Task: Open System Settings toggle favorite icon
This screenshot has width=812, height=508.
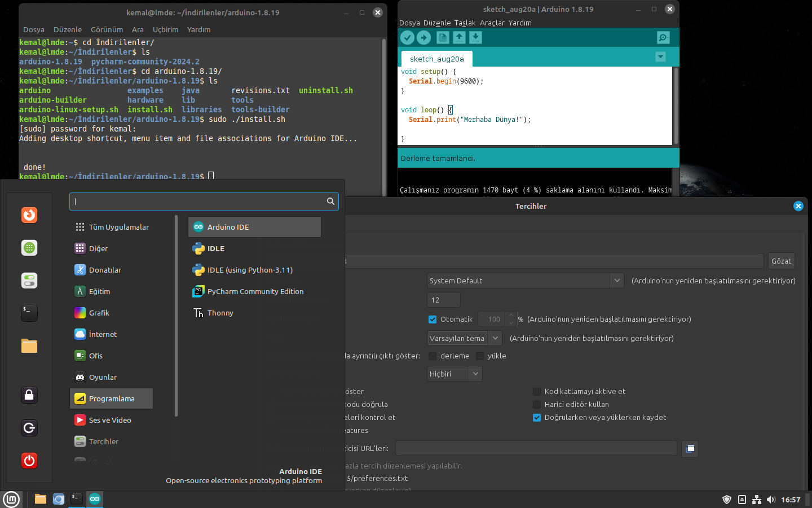Action: [29, 281]
